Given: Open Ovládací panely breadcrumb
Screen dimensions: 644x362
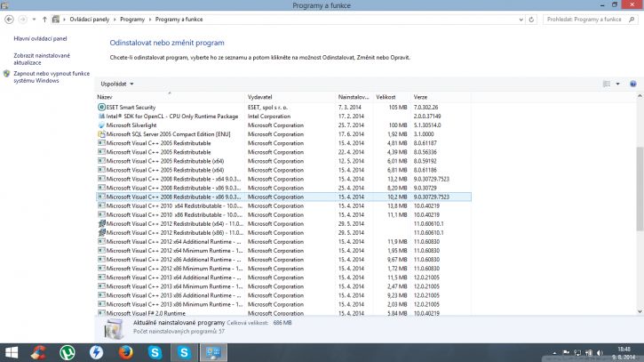Looking at the screenshot, I should [89, 20].
